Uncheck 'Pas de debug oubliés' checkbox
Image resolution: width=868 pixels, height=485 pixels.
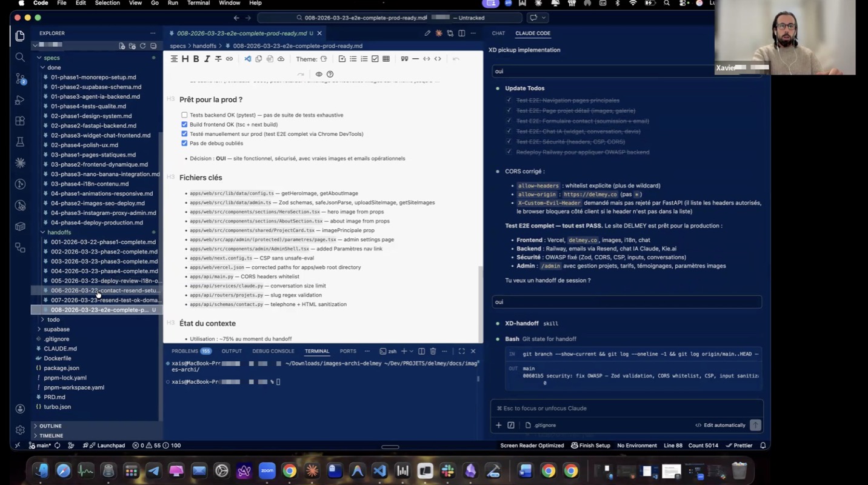pyautogui.click(x=184, y=143)
